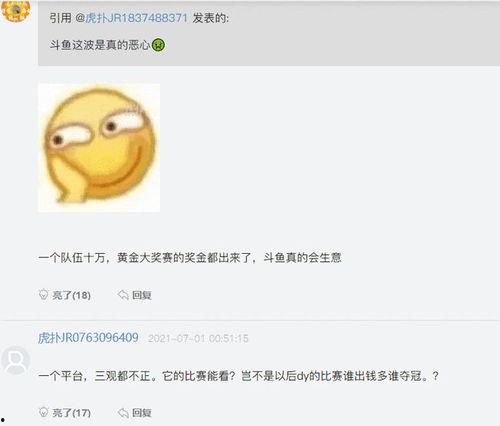The image size is (500, 426).
Task: Click the quoted text 斗鱼这波是真的恶心
Action: coord(100,45)
